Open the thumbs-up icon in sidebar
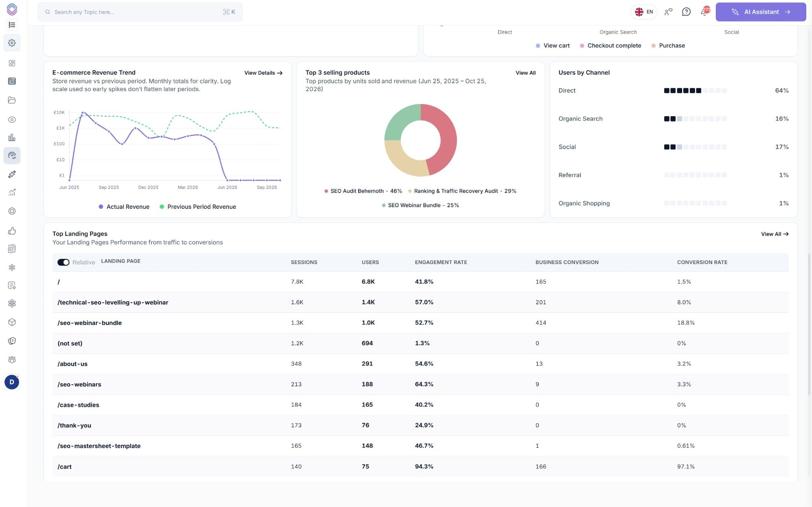This screenshot has height=507, width=812. (x=12, y=231)
